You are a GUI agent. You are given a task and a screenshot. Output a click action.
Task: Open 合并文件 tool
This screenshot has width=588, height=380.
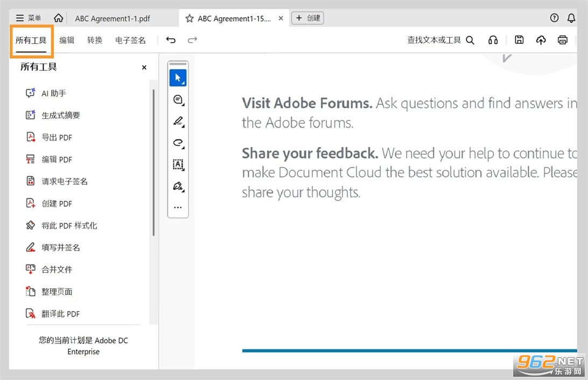49,269
